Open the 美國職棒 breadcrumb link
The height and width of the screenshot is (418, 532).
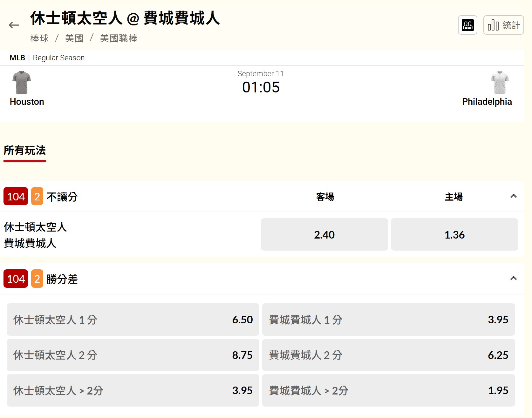click(x=119, y=38)
